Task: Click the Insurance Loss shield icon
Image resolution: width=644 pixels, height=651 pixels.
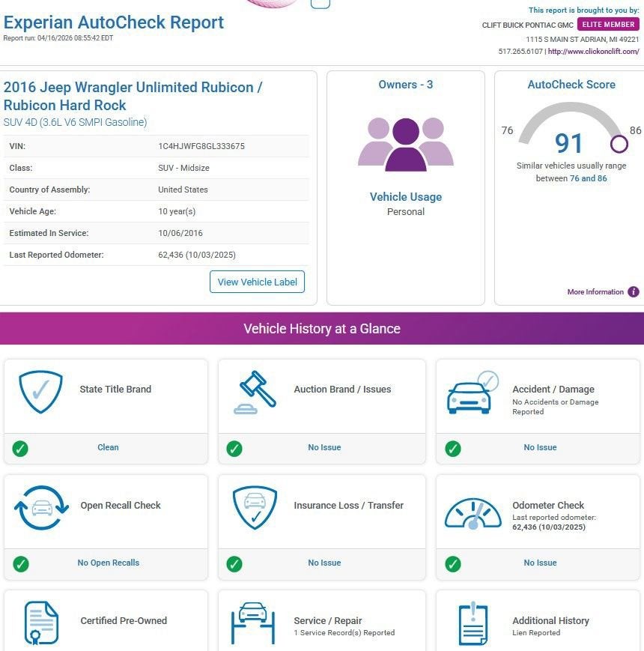Action: point(255,508)
